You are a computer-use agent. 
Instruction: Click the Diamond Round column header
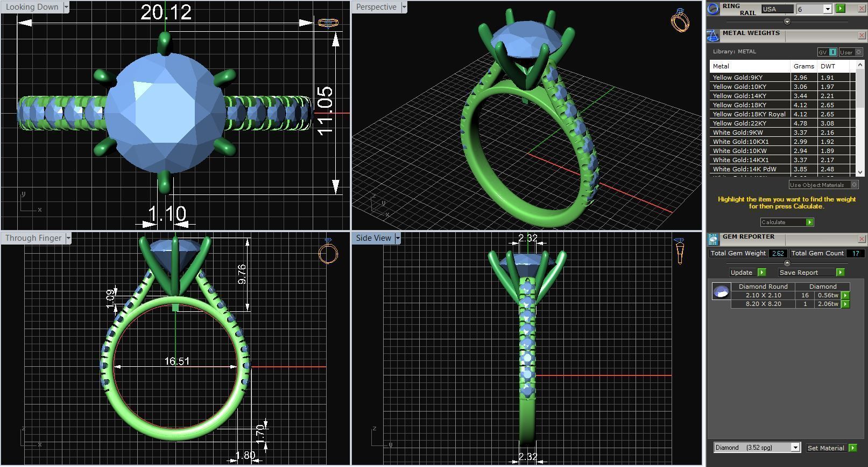(x=763, y=287)
